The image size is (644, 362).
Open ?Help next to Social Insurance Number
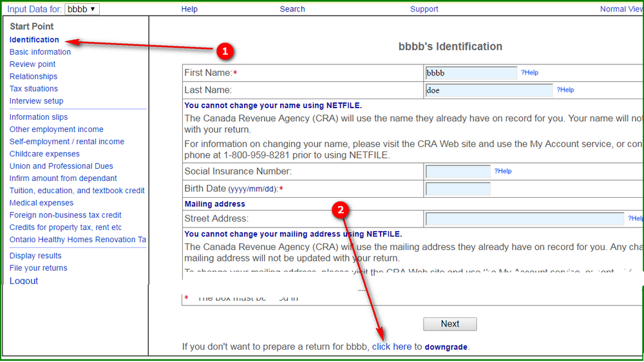(x=503, y=171)
